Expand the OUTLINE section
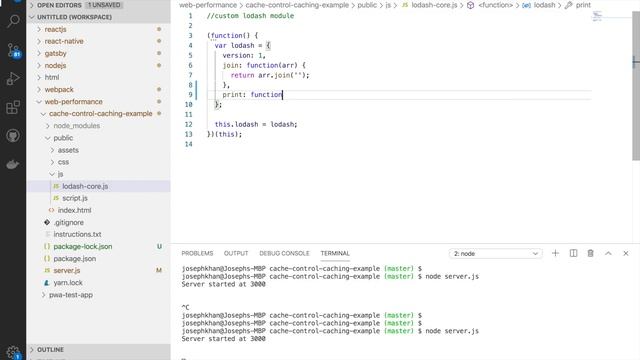This screenshot has width=640, height=360. (x=50, y=350)
